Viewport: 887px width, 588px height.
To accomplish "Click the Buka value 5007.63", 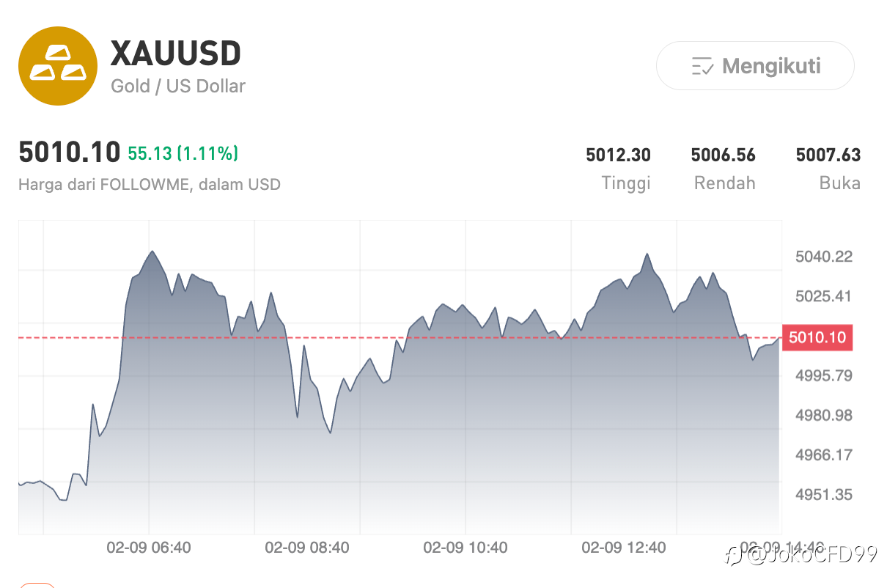I will pyautogui.click(x=828, y=155).
